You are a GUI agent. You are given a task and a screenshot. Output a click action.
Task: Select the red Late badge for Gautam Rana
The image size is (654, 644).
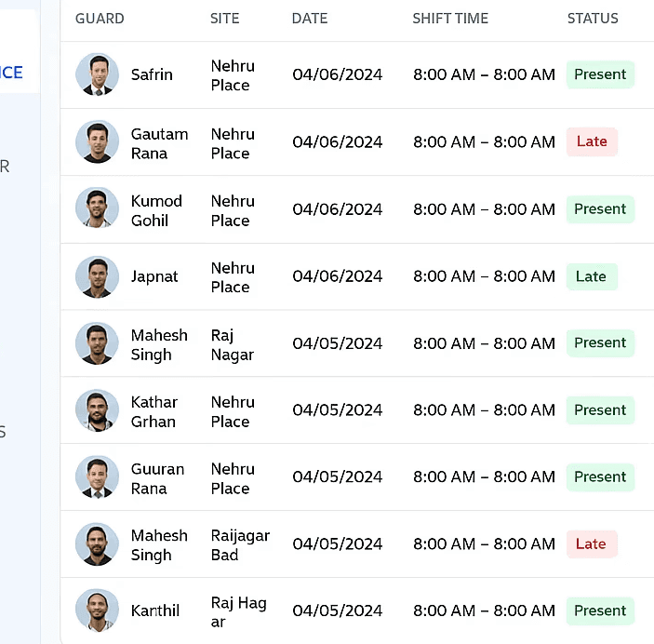[x=592, y=141]
